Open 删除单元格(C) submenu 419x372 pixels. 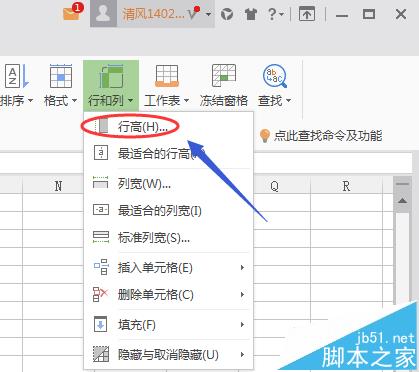168,295
